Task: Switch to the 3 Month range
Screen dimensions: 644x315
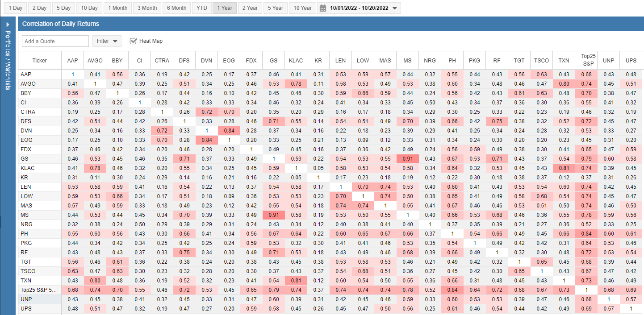Action: point(147,8)
